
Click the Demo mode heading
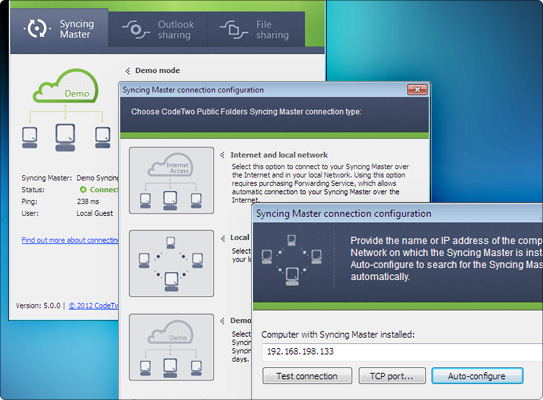pos(157,70)
